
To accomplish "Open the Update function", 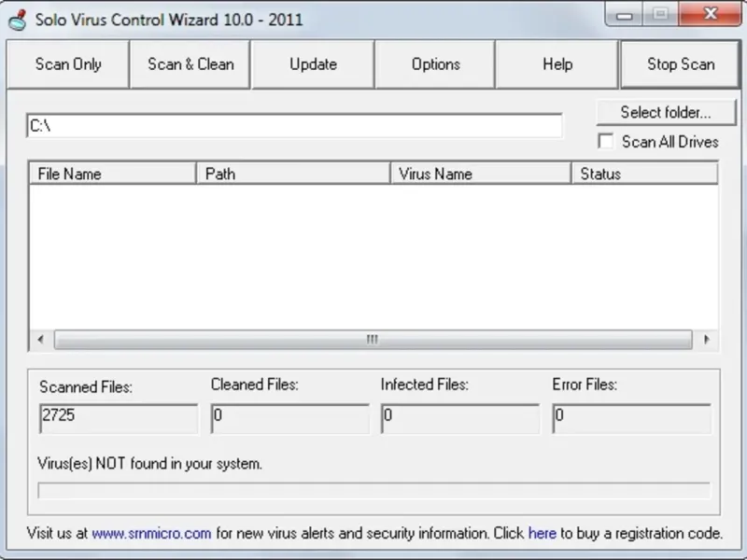I will (x=313, y=64).
